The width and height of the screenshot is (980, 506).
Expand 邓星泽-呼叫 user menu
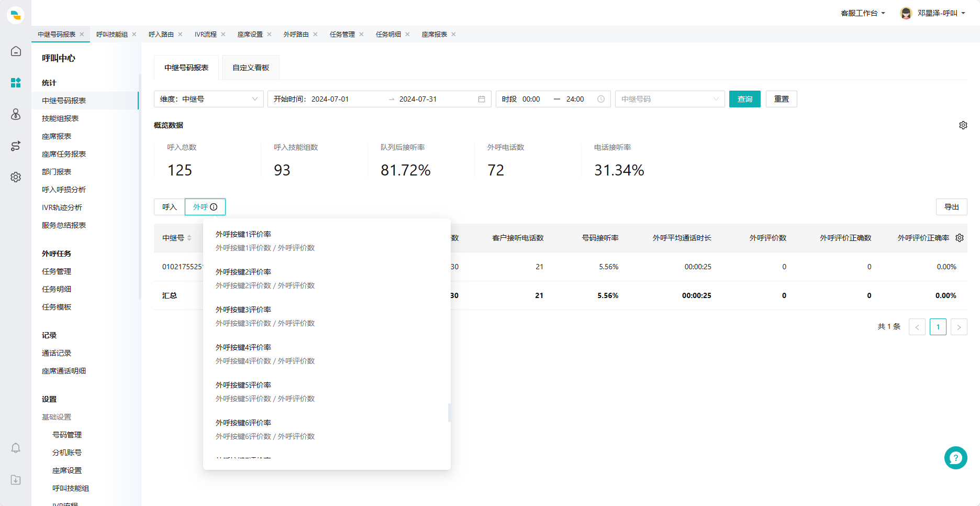941,13
